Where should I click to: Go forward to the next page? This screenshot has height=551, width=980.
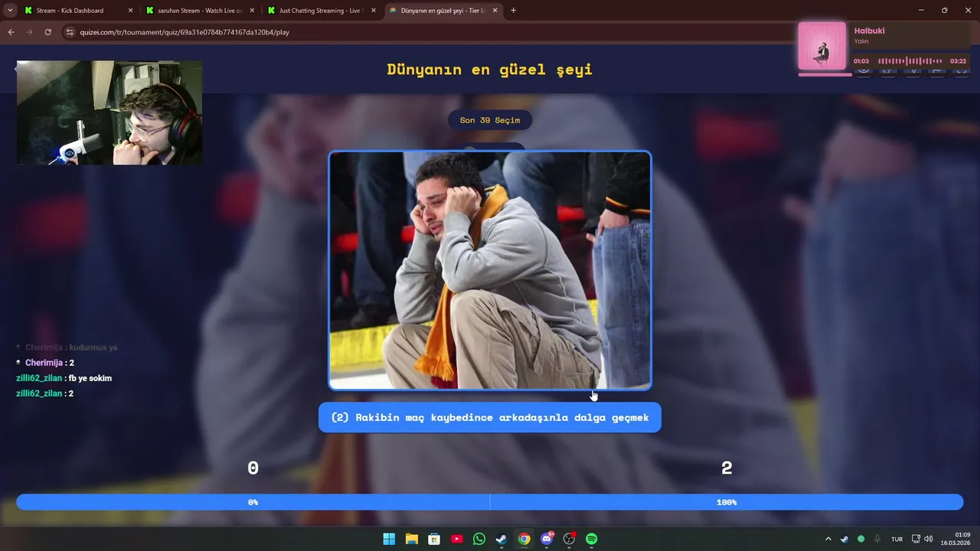pos(29,32)
